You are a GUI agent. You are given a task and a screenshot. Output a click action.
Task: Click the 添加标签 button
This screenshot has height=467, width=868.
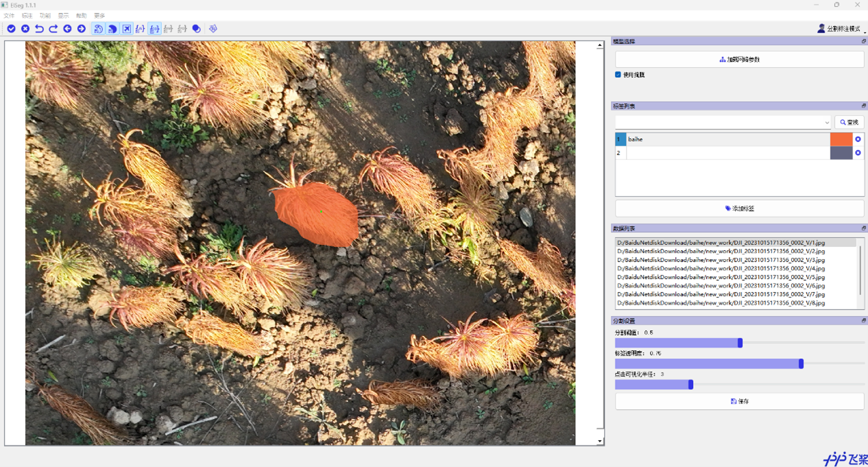click(739, 208)
